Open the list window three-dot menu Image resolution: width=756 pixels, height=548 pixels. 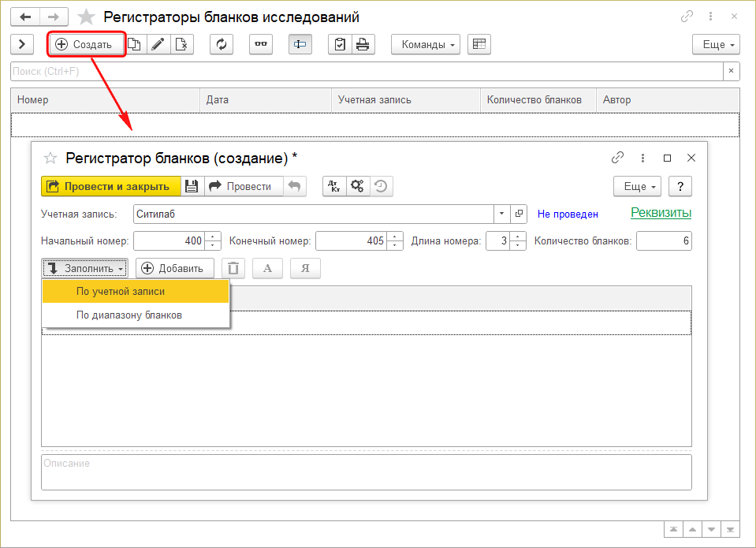pyautogui.click(x=711, y=17)
